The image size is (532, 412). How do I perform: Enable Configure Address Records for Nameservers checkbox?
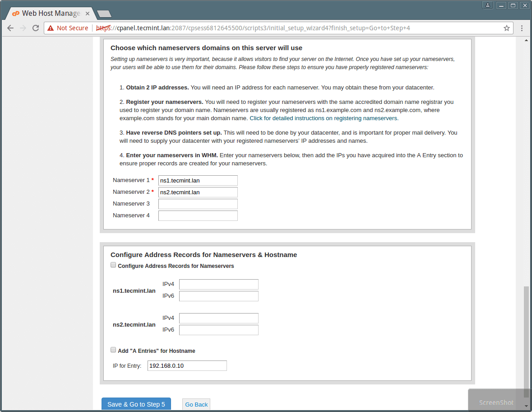point(113,265)
